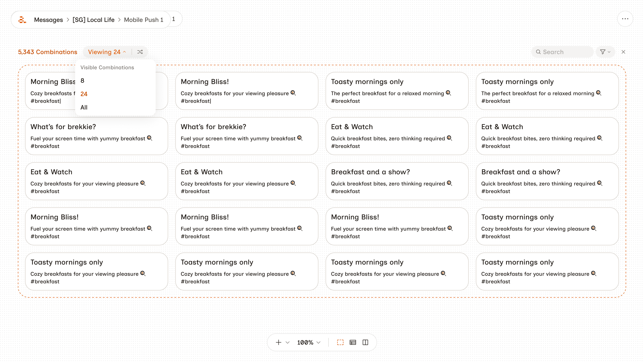This screenshot has width=644, height=362.
Task: Open the [SG] Local Life breadcrumb
Action: [93, 20]
